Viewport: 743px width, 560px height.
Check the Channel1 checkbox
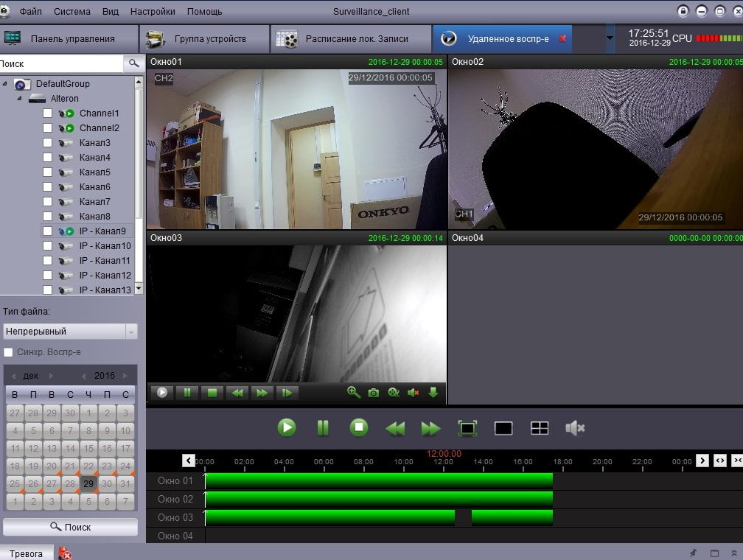click(47, 113)
